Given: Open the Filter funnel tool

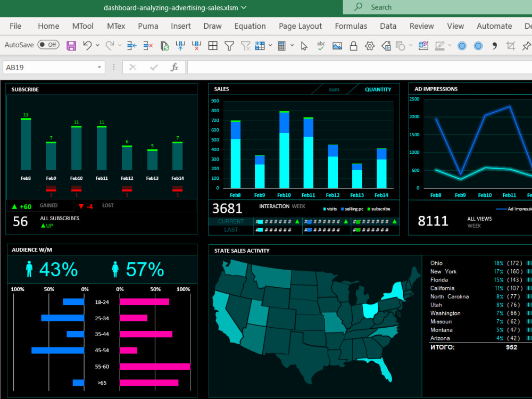Looking at the screenshot, I should (x=228, y=45).
